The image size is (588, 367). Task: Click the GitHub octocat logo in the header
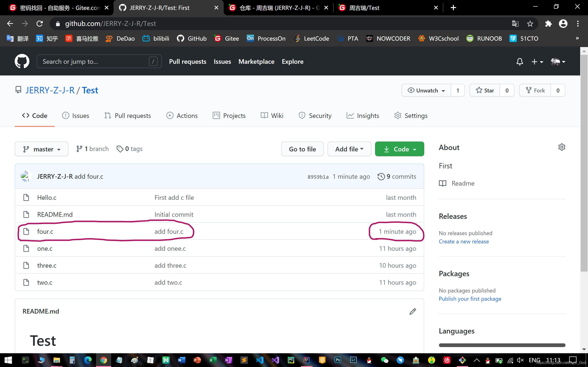coord(22,61)
